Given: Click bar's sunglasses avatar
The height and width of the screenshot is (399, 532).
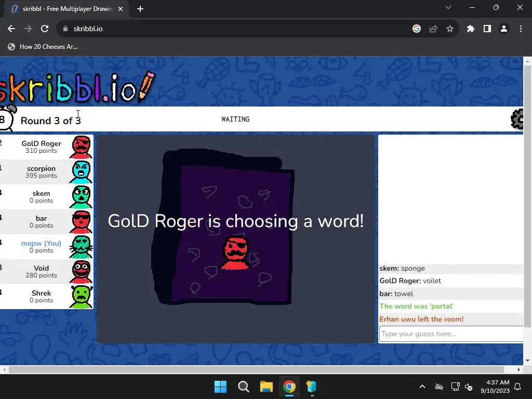Looking at the screenshot, I should coord(82,222).
